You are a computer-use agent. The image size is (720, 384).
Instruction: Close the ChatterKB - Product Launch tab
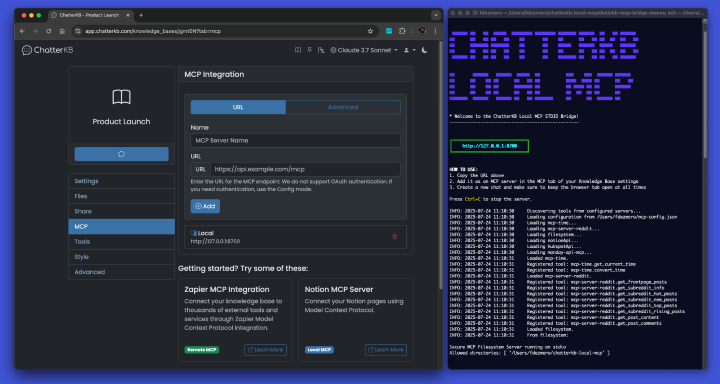pos(127,15)
